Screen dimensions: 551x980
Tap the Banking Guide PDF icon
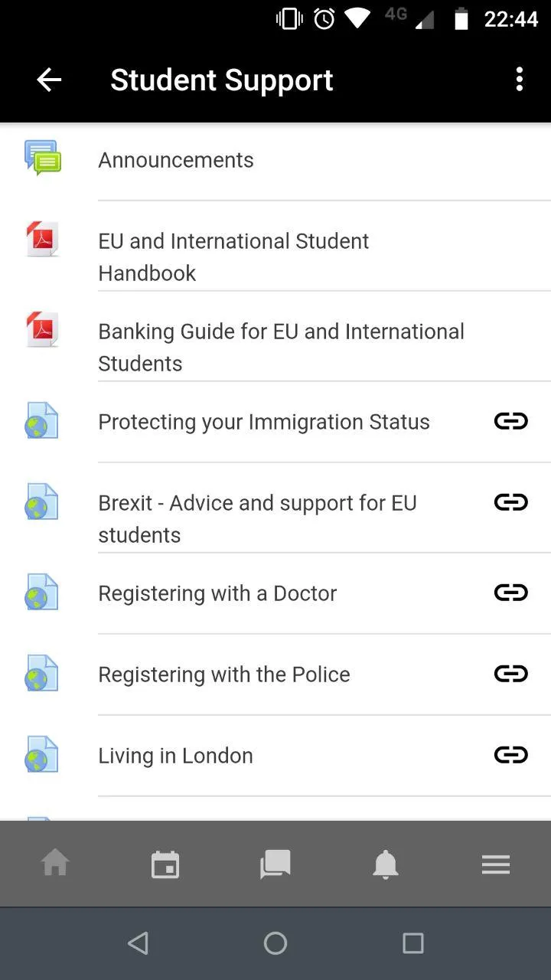tap(42, 330)
